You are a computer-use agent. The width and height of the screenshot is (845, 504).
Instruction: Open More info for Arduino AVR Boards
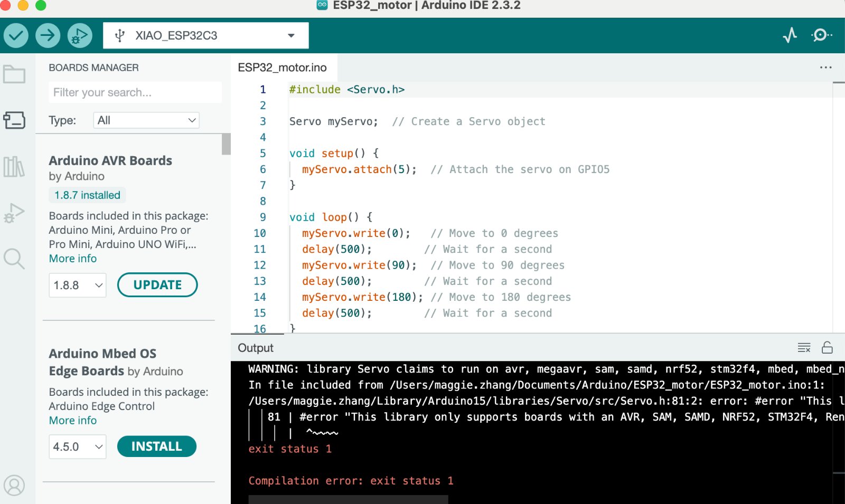(73, 259)
